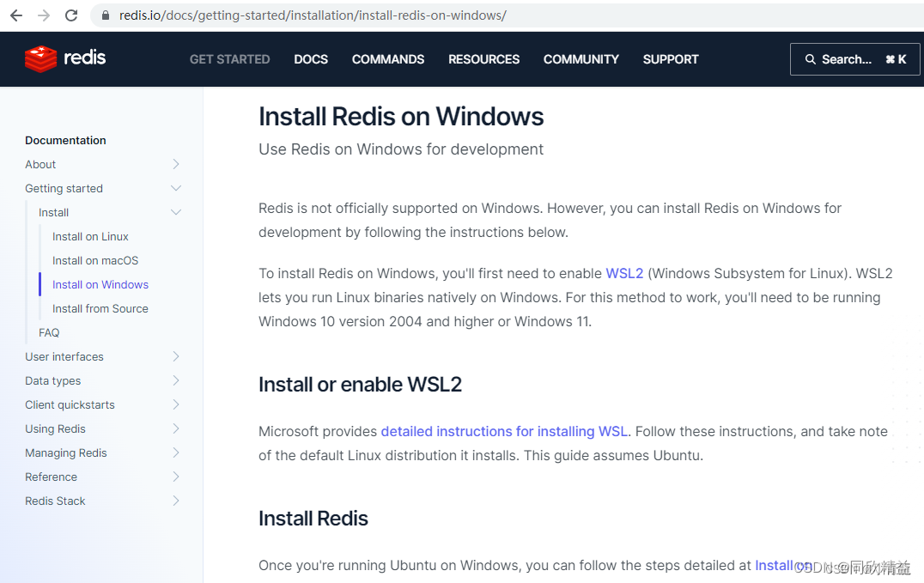Open Client quickstarts sidebar item
924x583 pixels.
tap(70, 405)
